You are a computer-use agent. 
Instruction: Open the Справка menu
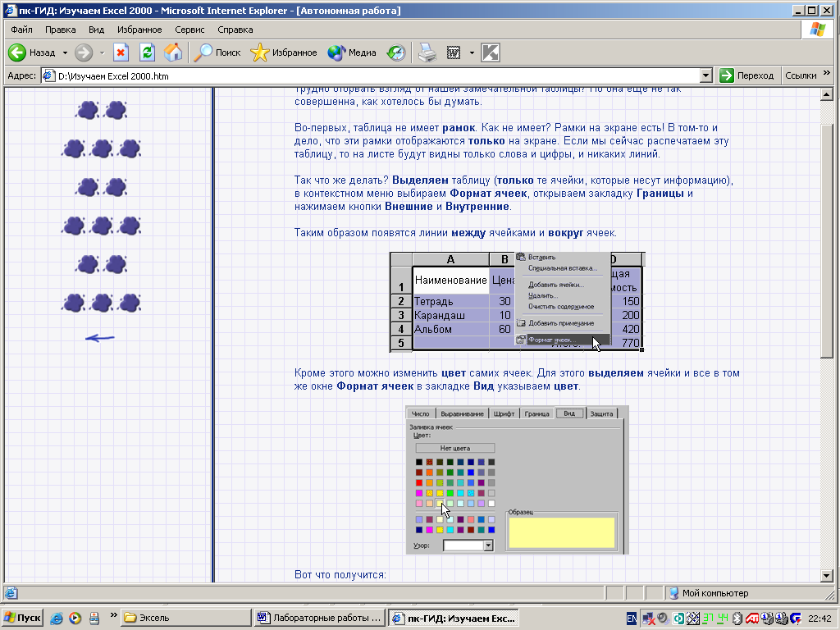[235, 30]
